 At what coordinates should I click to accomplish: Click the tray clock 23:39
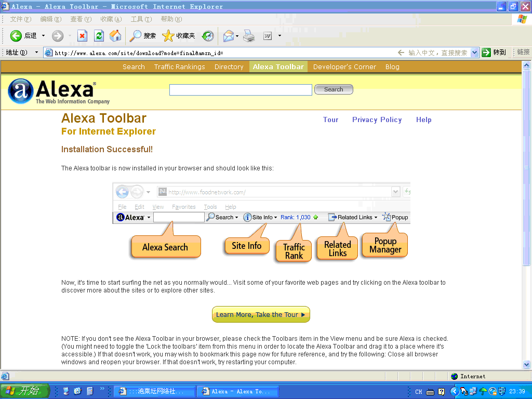(517, 392)
